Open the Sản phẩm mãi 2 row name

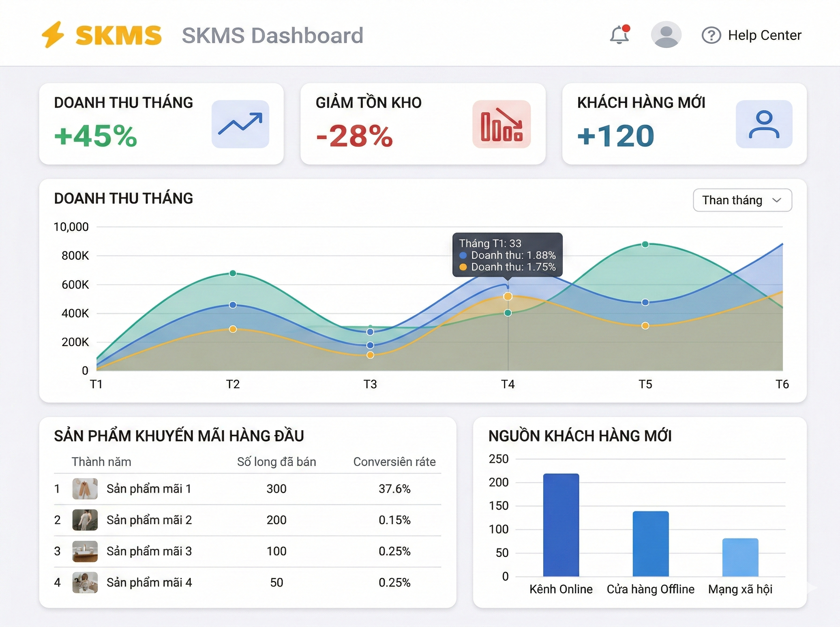coord(149,520)
